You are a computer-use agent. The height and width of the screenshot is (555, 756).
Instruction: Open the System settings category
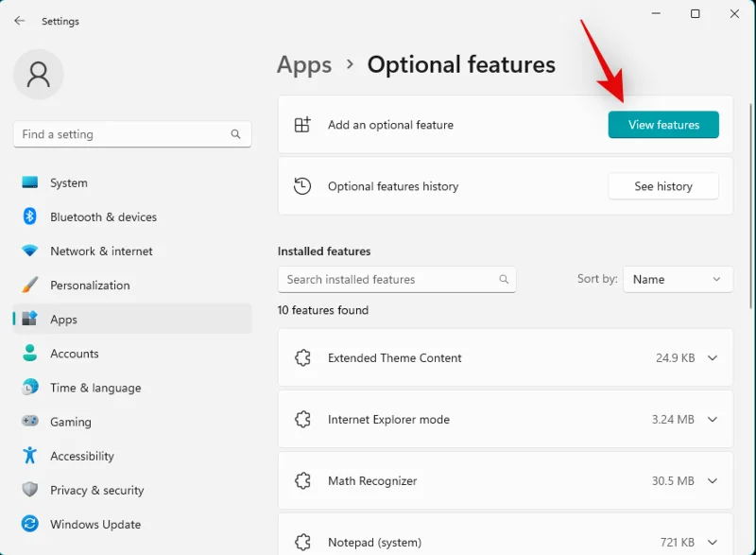69,183
